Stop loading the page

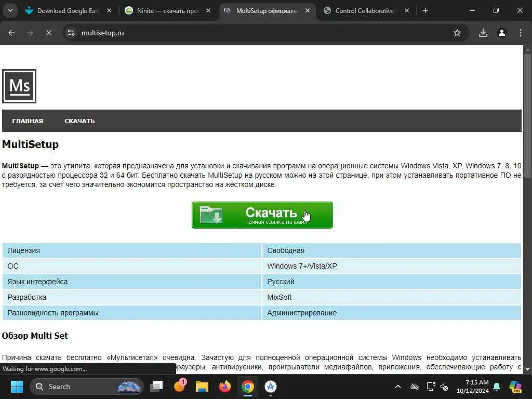48,33
